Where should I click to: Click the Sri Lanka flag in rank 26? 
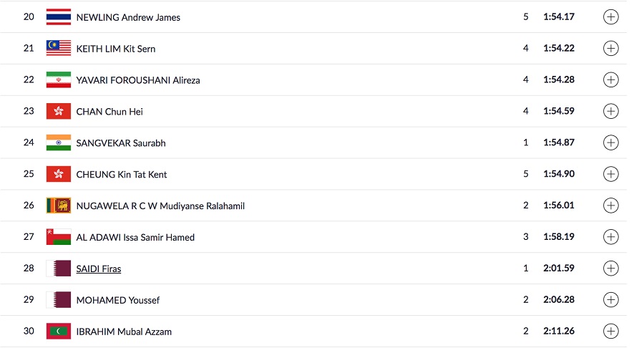click(x=59, y=206)
